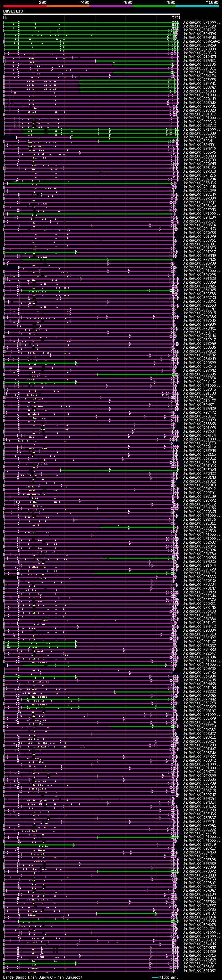Viewport: 222px width, 980px height.
Task: Select hit label UniRef100_Q9ZVD4
Action: (x=199, y=179)
